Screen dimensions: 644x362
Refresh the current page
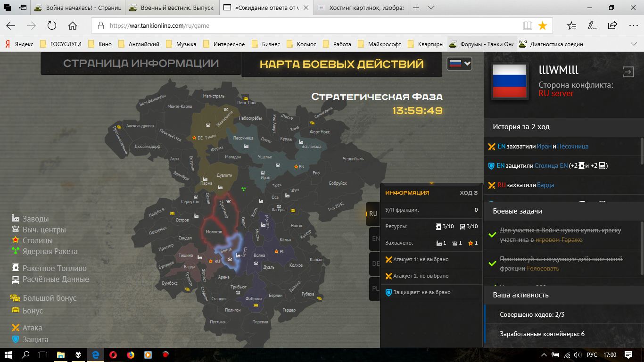tap(52, 25)
